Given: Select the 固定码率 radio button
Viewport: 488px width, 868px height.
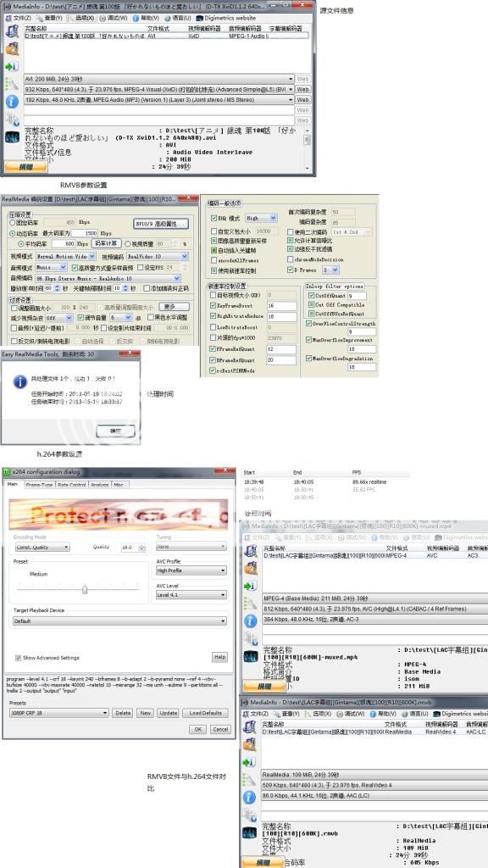Looking at the screenshot, I should 12,223.
